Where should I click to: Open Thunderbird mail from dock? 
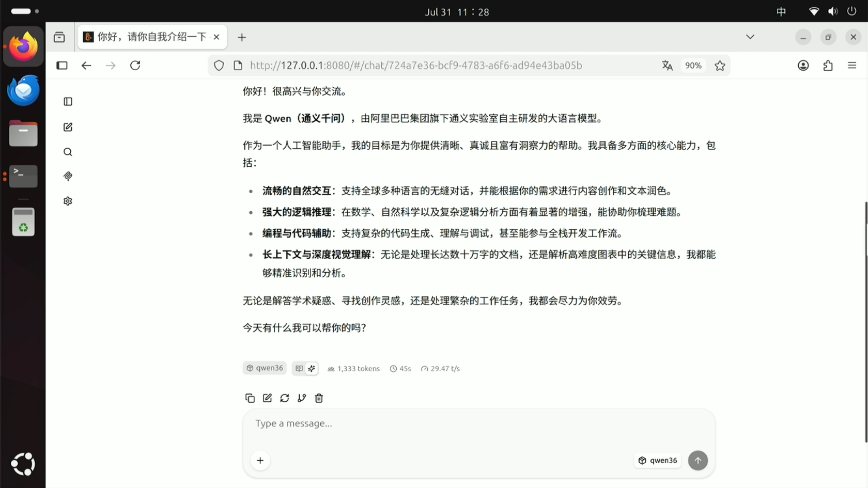(23, 90)
